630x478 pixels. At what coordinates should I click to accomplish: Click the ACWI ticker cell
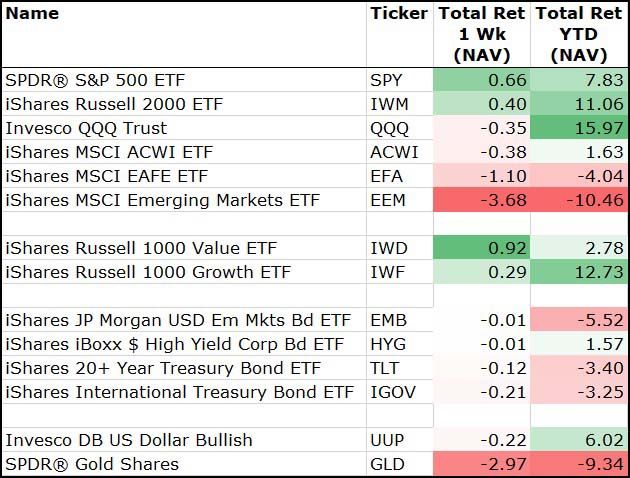pyautogui.click(x=394, y=152)
